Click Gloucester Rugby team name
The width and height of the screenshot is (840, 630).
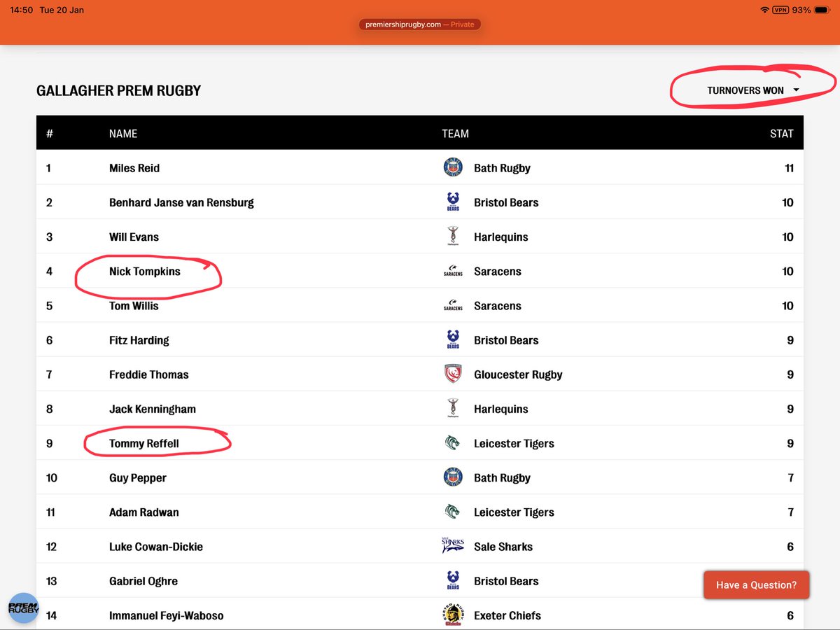[518, 374]
